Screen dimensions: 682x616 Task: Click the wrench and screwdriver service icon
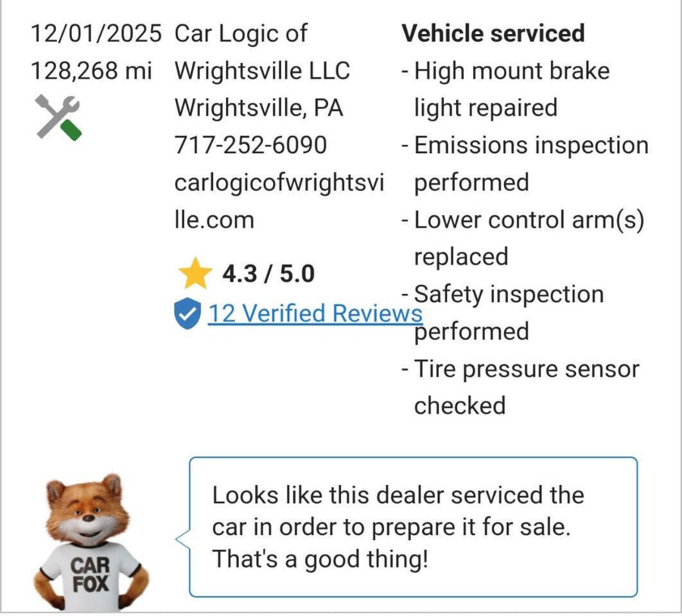tap(58, 117)
